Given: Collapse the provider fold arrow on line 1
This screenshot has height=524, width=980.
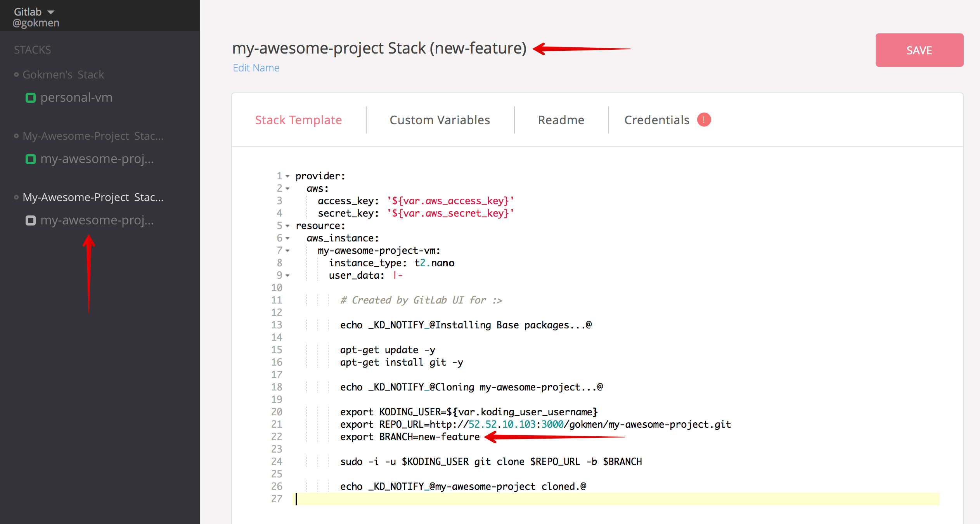Looking at the screenshot, I should click(287, 176).
